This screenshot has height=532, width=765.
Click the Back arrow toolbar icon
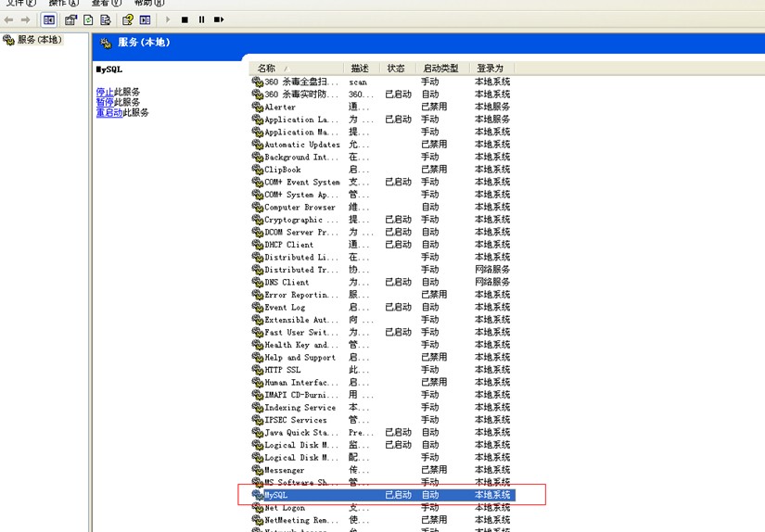tap(8, 20)
